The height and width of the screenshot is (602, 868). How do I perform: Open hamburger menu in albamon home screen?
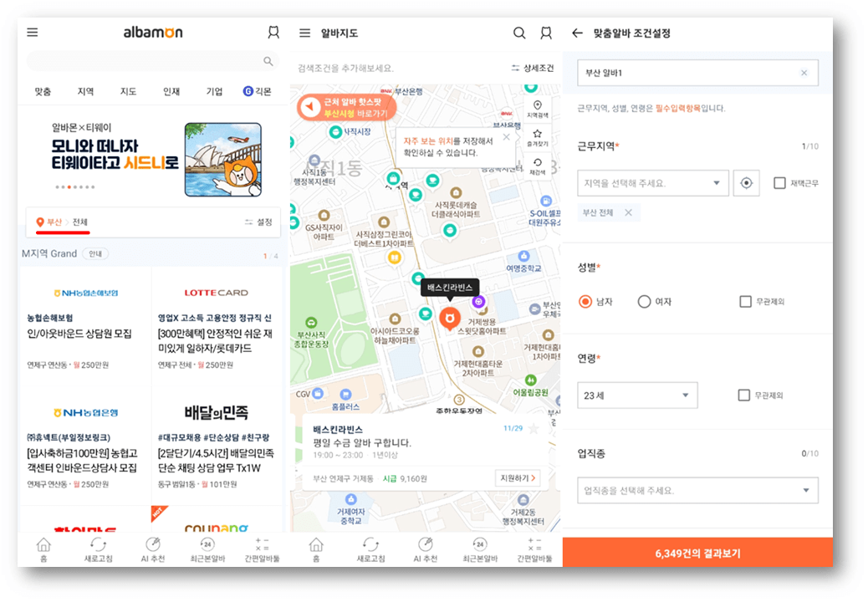(33, 33)
